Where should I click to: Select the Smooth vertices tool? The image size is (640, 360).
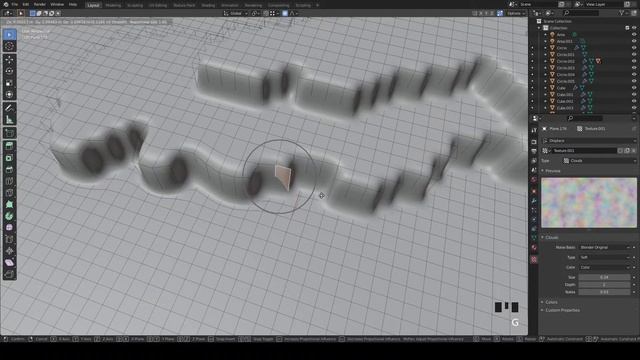(9, 227)
